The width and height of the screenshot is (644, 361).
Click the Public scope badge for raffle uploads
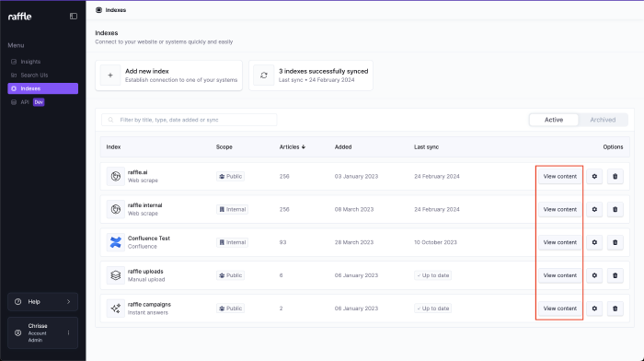pyautogui.click(x=230, y=275)
